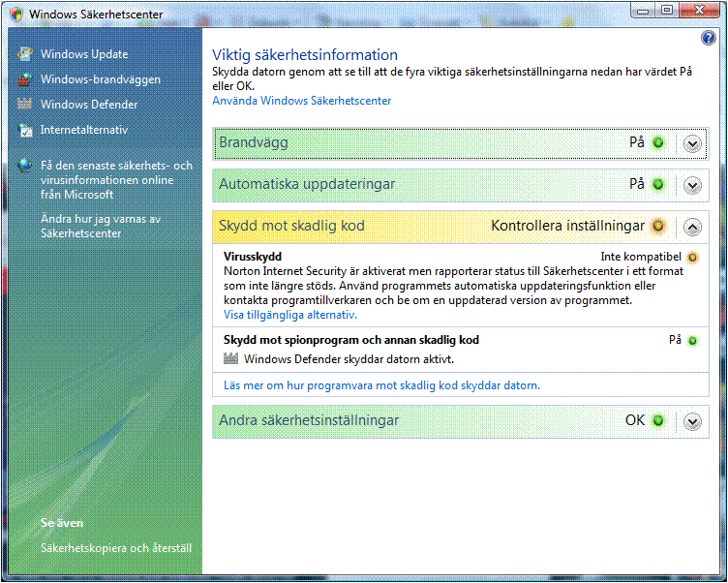Open Windows Update from the sidebar
The height and width of the screenshot is (583, 728).
(x=84, y=54)
